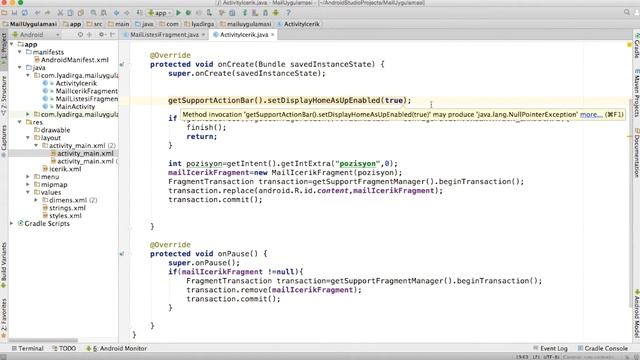The image size is (640, 360).
Task: Click the Replace toolbar icon
Action: 104,13
